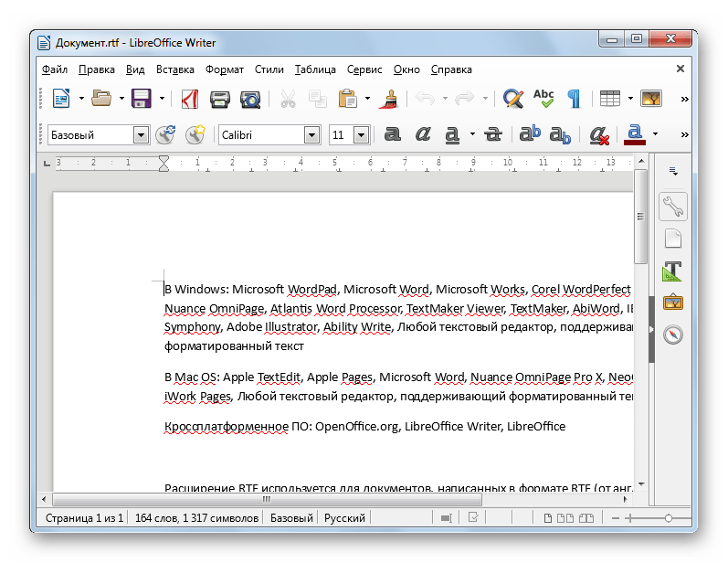
Task: Click New Style from selection icon
Action: [195, 134]
